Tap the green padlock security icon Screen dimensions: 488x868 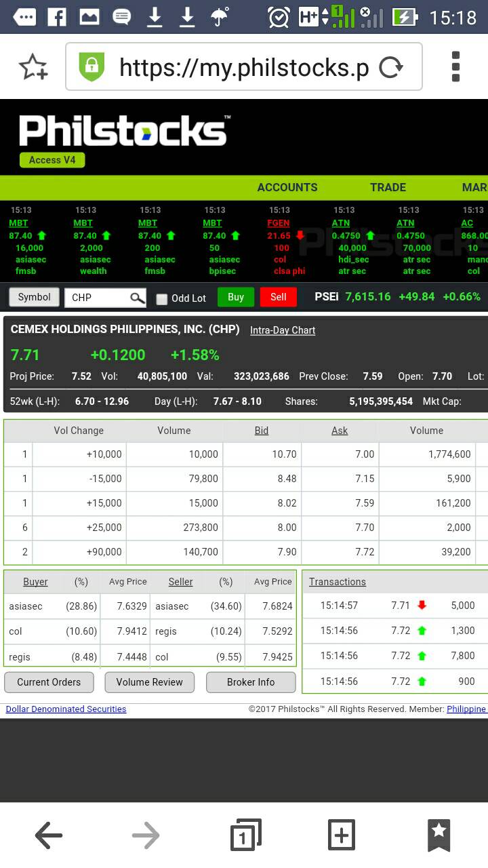(91, 66)
